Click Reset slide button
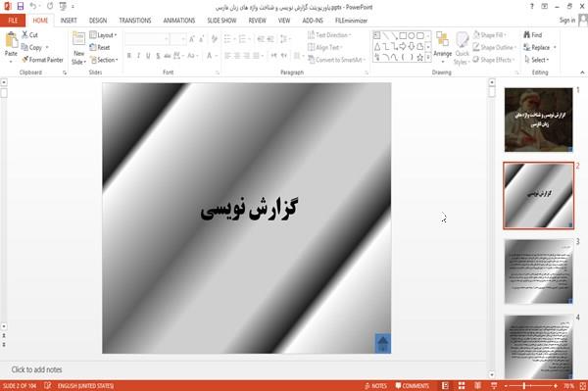Image resolution: width=588 pixels, height=391 pixels. click(x=100, y=47)
